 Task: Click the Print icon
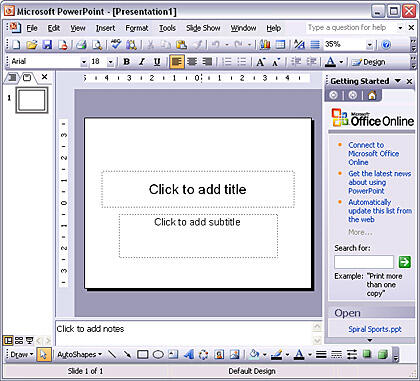pyautogui.click(x=81, y=45)
